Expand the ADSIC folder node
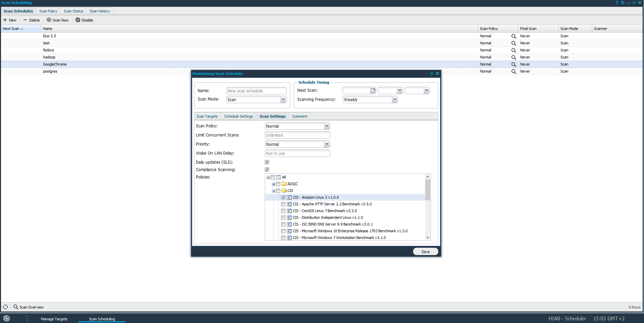The height and width of the screenshot is (323, 644). [273, 184]
